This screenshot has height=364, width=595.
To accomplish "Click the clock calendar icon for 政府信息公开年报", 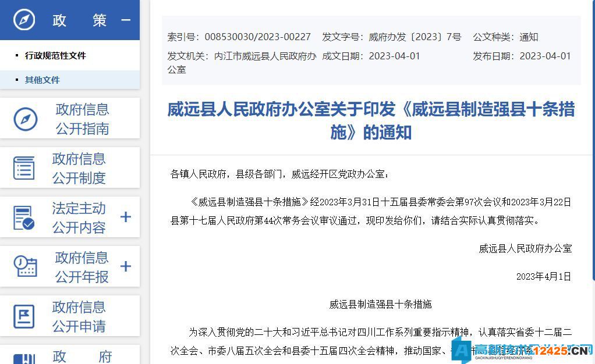I will pos(25,266).
